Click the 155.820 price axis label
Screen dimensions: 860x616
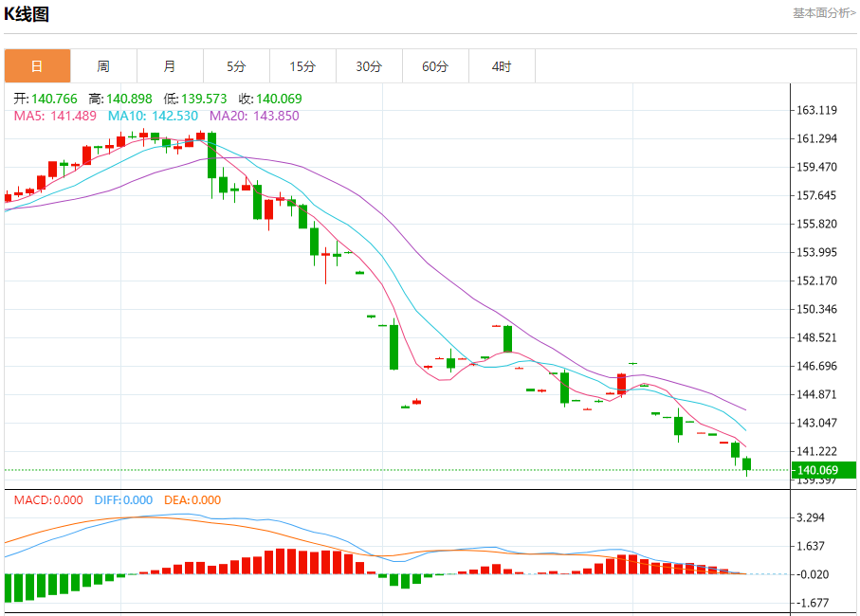(x=816, y=225)
